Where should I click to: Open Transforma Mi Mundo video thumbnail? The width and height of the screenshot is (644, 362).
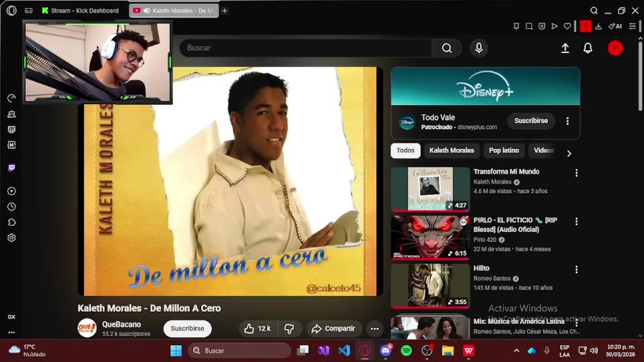pos(430,189)
